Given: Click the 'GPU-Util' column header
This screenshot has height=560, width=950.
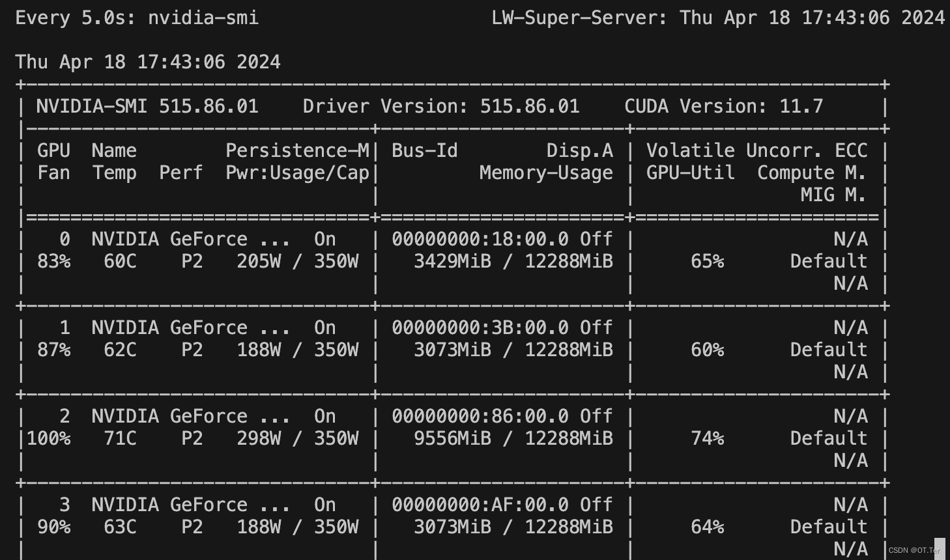Looking at the screenshot, I should 691,173.
